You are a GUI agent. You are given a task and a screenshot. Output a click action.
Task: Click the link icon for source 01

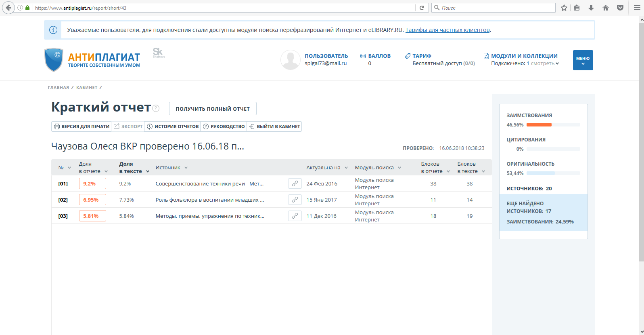pyautogui.click(x=295, y=183)
